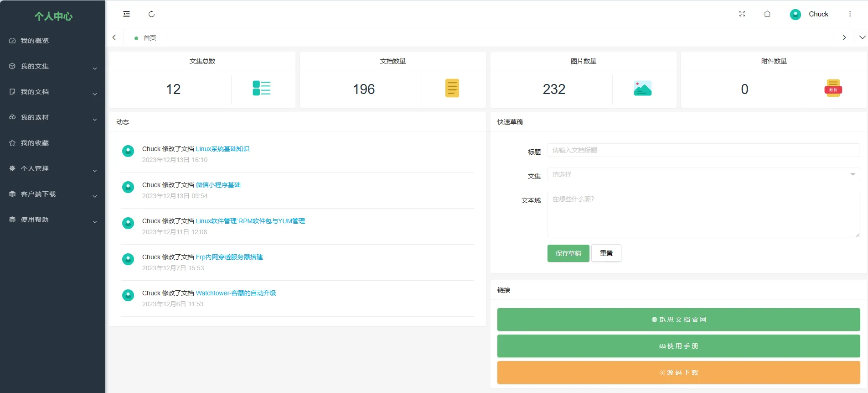Viewport: 868px width, 393px height.
Task: Click the image count picture icon
Action: pos(642,88)
